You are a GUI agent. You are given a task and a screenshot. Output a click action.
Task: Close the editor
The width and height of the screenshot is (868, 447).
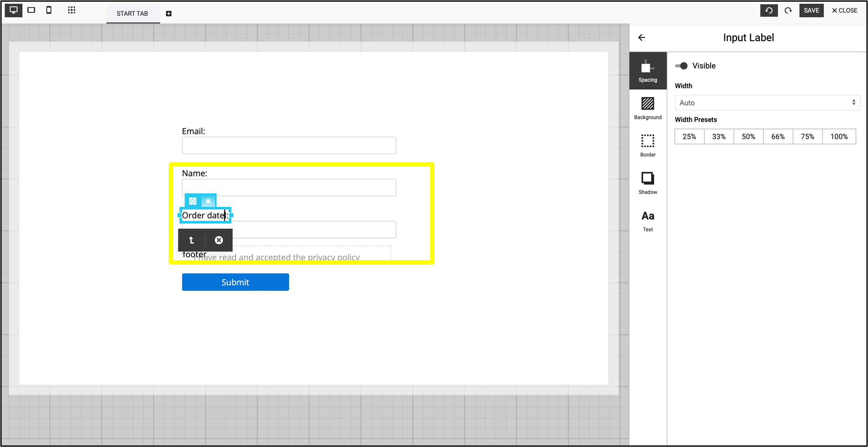point(845,10)
